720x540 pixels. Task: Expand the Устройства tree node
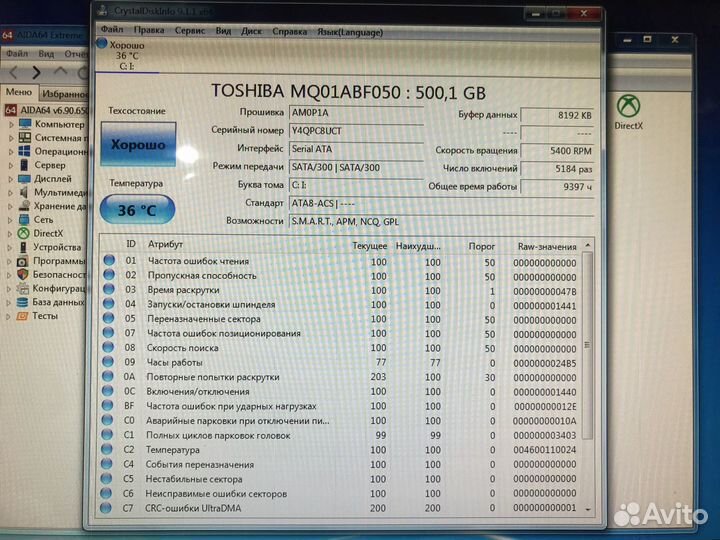pyautogui.click(x=10, y=247)
